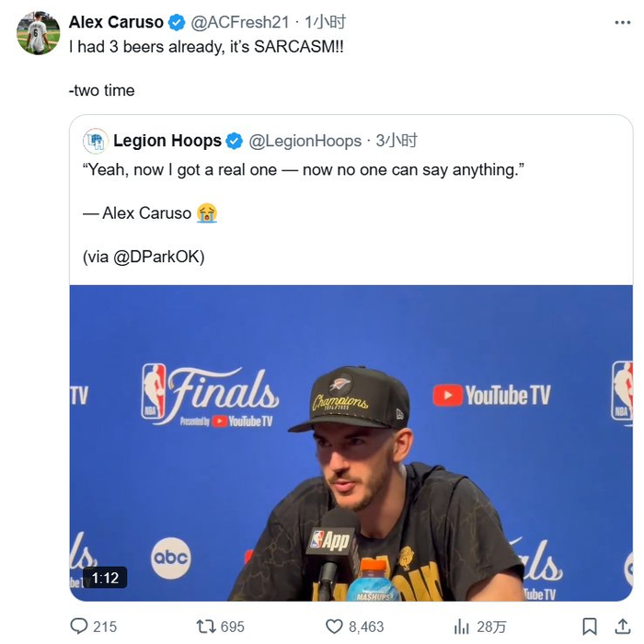
Task: Open Alex Caruso's profile avatar
Action: (x=39, y=32)
